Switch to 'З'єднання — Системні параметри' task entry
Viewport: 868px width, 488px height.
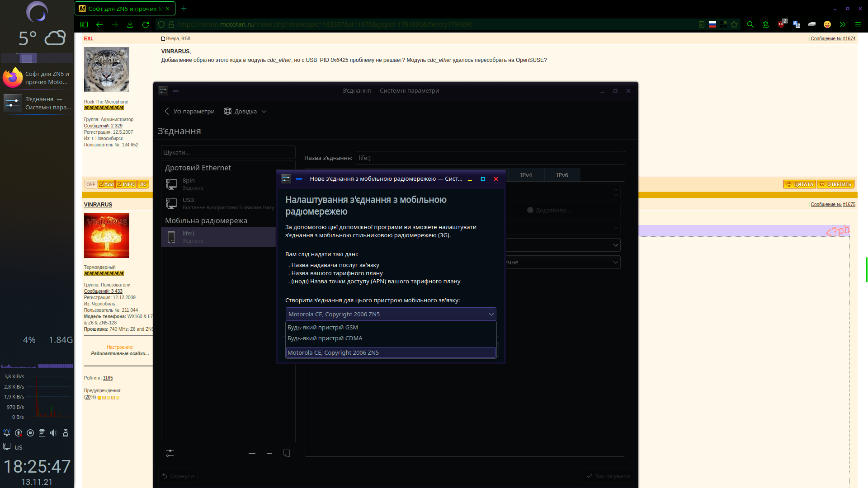pyautogui.click(x=37, y=103)
